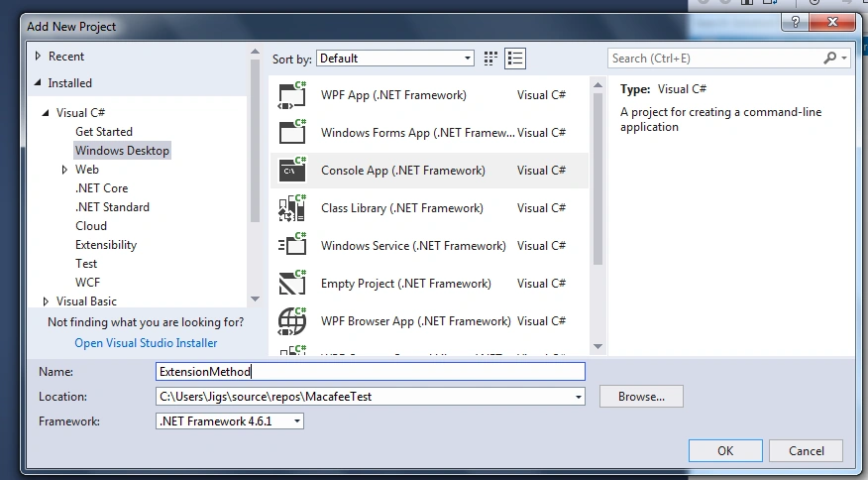The height and width of the screenshot is (480, 868).
Task: Click template list scroll up arrow
Action: click(x=597, y=85)
